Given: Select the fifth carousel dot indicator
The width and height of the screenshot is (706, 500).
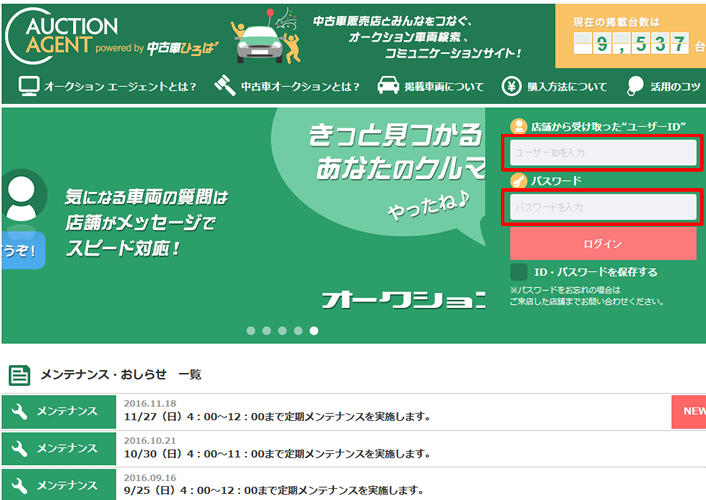Looking at the screenshot, I should 314,330.
